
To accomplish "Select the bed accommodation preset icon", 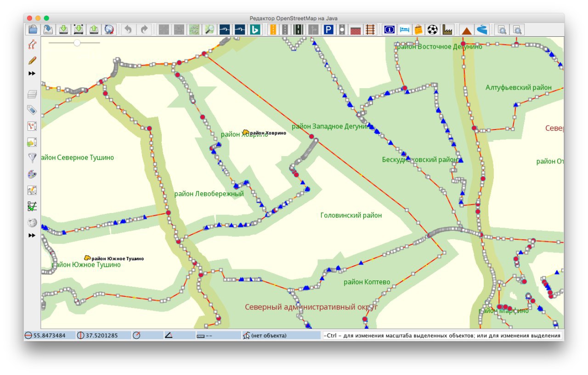I will click(x=404, y=29).
